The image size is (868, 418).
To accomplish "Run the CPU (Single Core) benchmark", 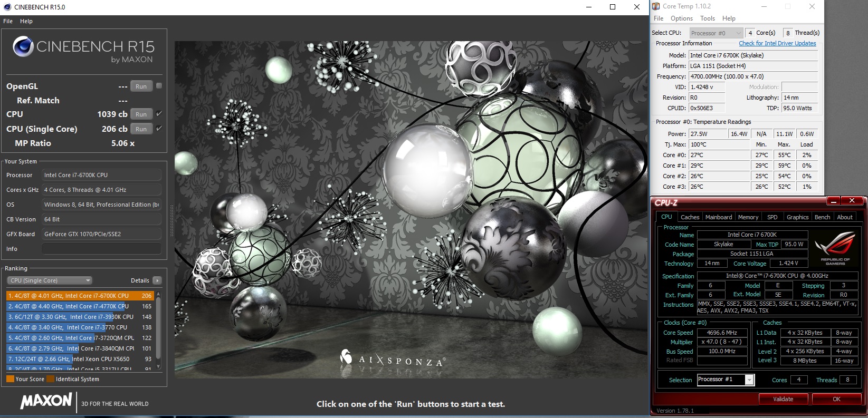I will point(141,129).
